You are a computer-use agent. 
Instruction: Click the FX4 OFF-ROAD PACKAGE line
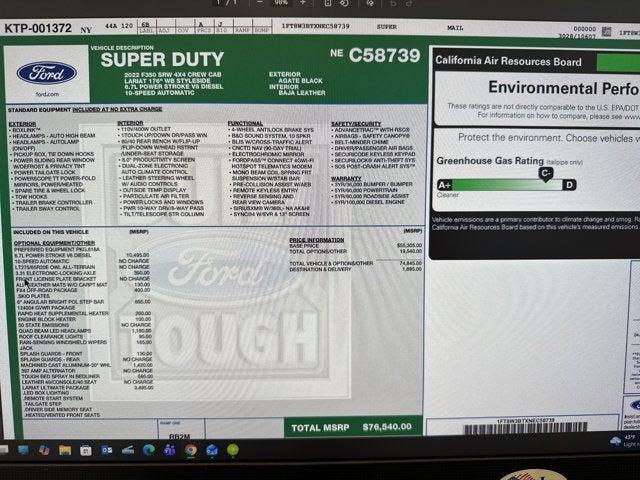pyautogui.click(x=46, y=290)
